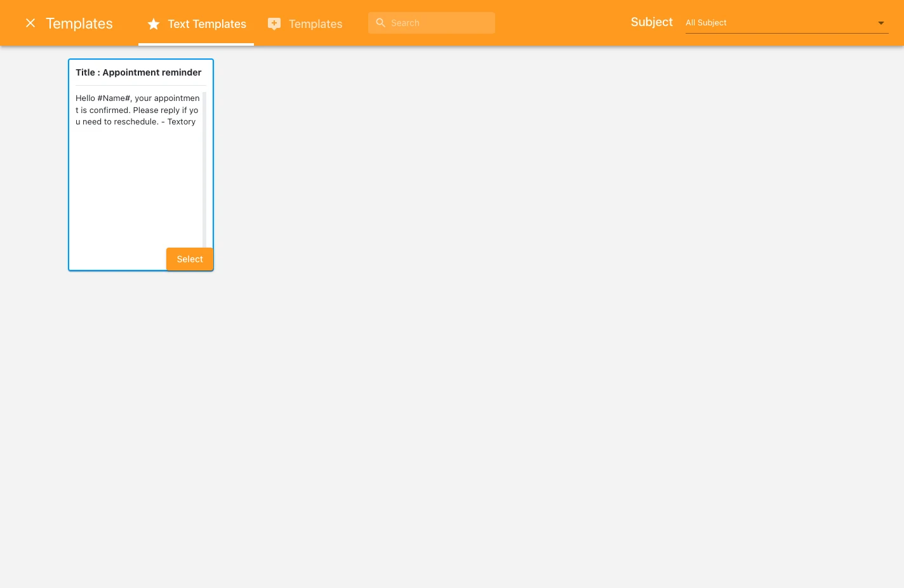Viewport: 904px width, 588px height.
Task: Click the Appointment reminder title text
Action: [138, 72]
